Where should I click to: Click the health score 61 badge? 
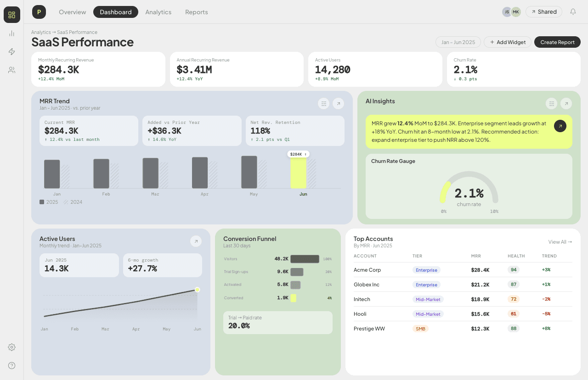[514, 314]
